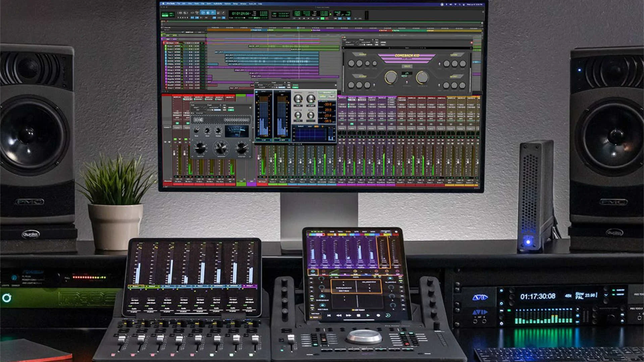
Task: Click return-to-start icon on iPad transport
Action: pyautogui.click(x=329, y=315)
